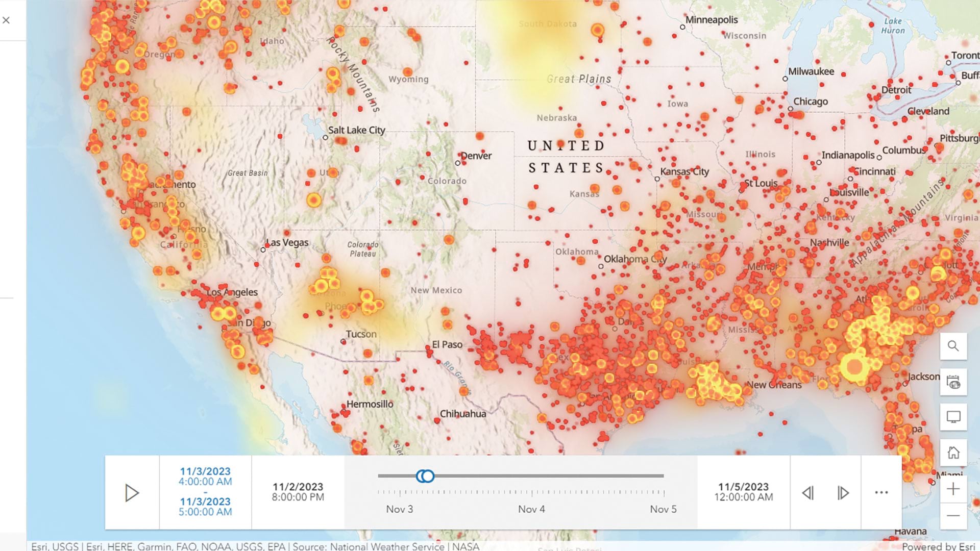Zoom out on the map
Viewport: 980px width, 551px height.
click(953, 516)
